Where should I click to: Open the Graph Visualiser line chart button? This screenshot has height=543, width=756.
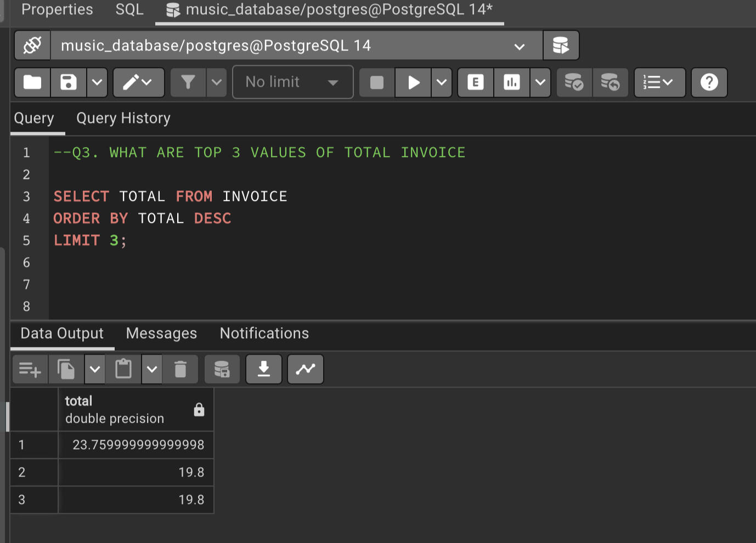coord(306,369)
